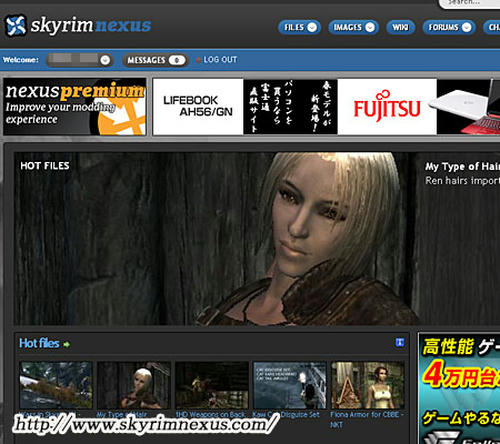Open the My Type of Hair title
The height and width of the screenshot is (444, 500).
[462, 166]
